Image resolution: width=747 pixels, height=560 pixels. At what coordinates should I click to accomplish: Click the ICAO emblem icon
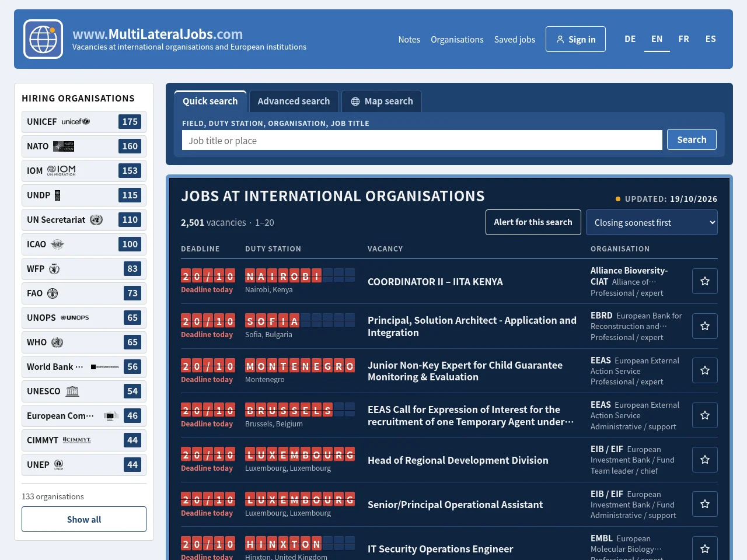coord(57,244)
